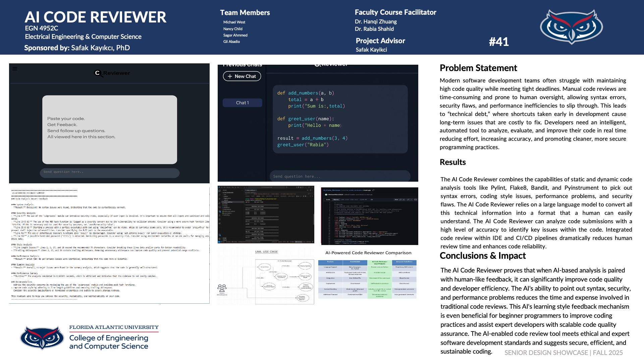Click the C.Reviewer magnifier logo
This screenshot has width=644, height=362.
coord(98,73)
